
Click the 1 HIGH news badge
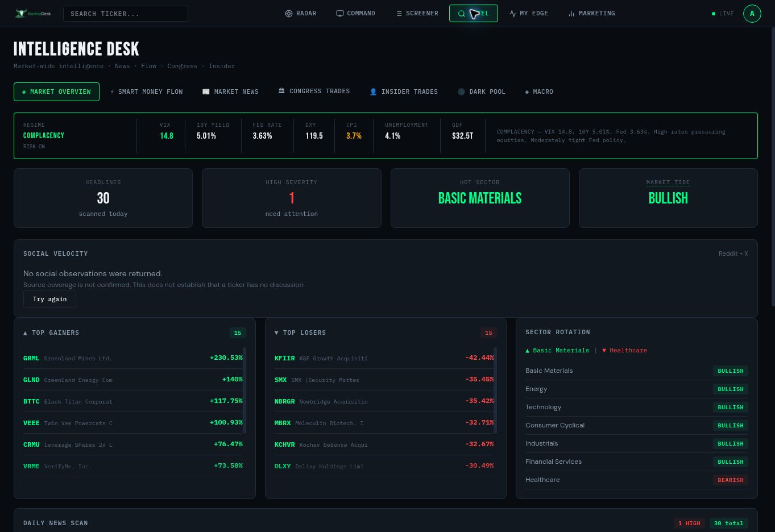pyautogui.click(x=689, y=523)
